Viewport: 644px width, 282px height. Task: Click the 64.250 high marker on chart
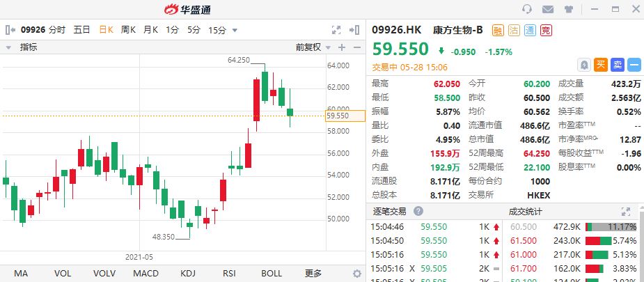[x=239, y=60]
